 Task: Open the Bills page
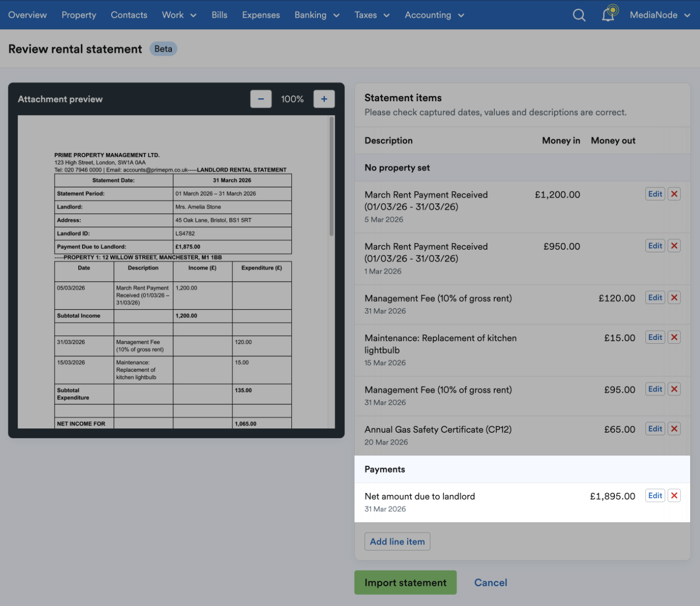tap(220, 15)
